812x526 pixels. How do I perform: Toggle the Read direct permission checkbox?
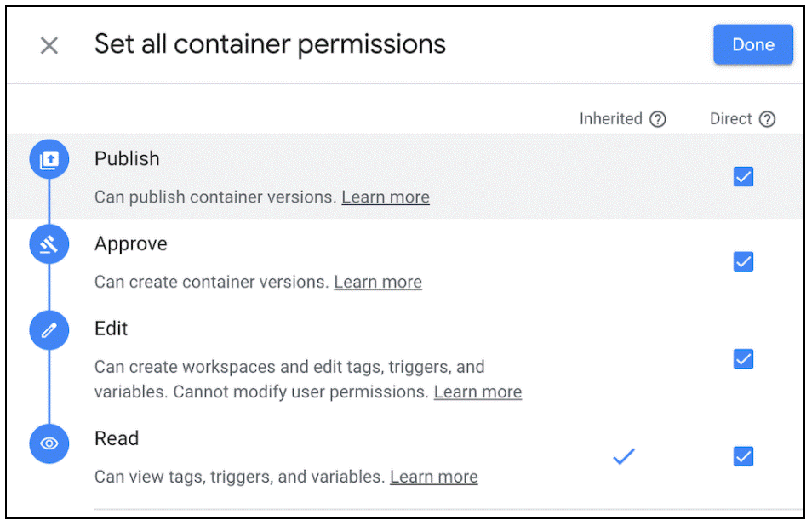point(743,456)
